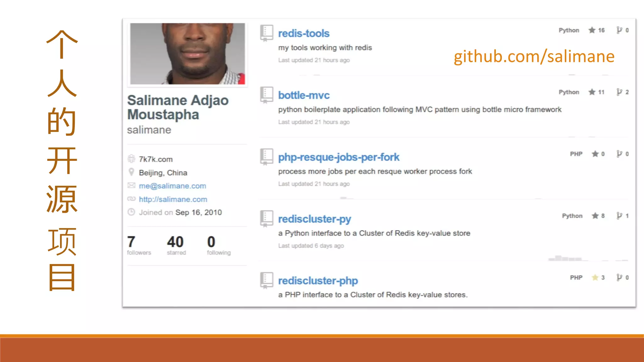Open the rediscluster-php repository link
The image size is (644, 362).
pyautogui.click(x=318, y=281)
